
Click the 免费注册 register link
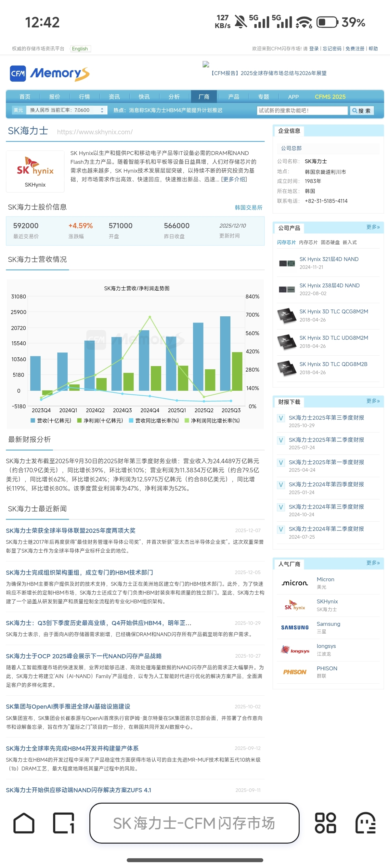355,49
